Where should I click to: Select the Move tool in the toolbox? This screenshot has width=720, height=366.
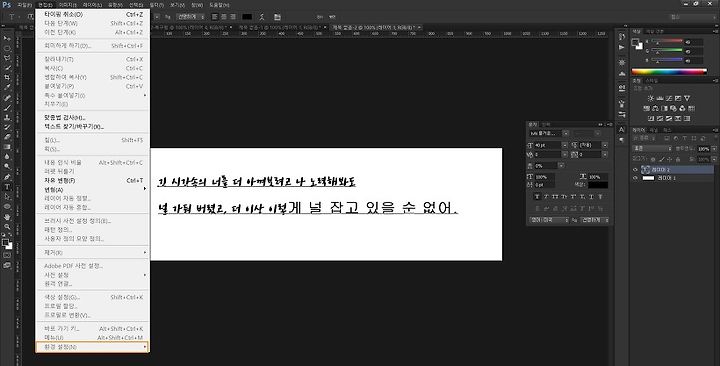coord(7,38)
